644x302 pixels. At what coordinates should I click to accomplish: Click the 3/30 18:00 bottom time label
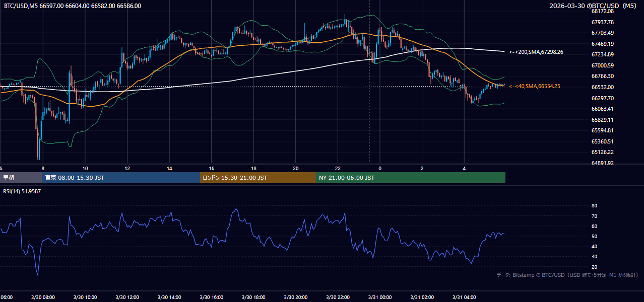[253, 297]
